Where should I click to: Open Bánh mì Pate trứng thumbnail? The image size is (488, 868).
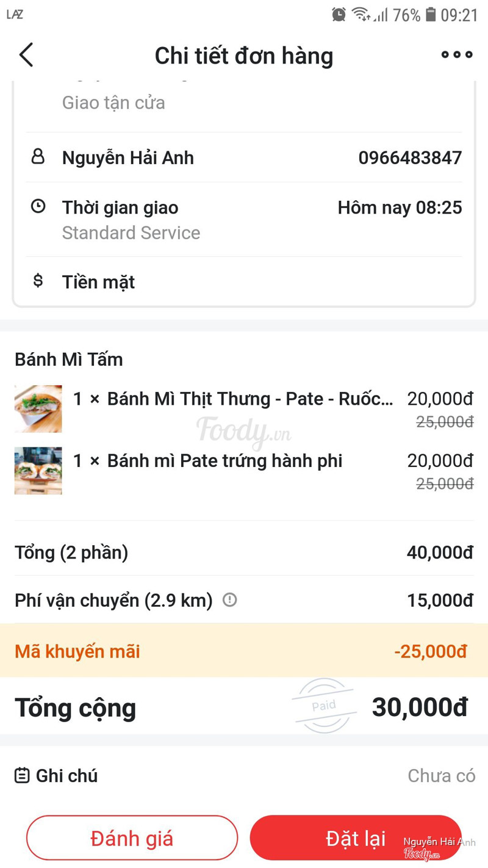click(x=38, y=471)
